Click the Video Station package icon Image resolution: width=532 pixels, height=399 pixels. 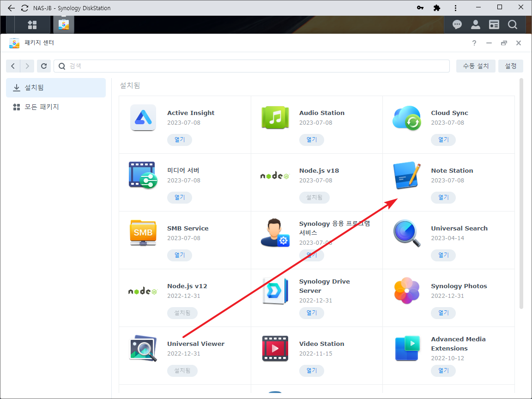tap(275, 349)
